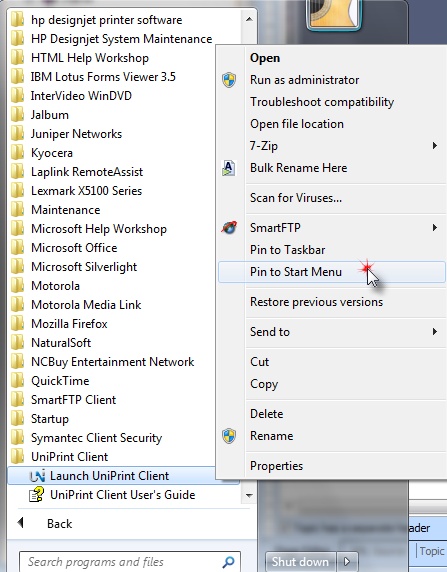Click the Shut down button

pyautogui.click(x=300, y=561)
